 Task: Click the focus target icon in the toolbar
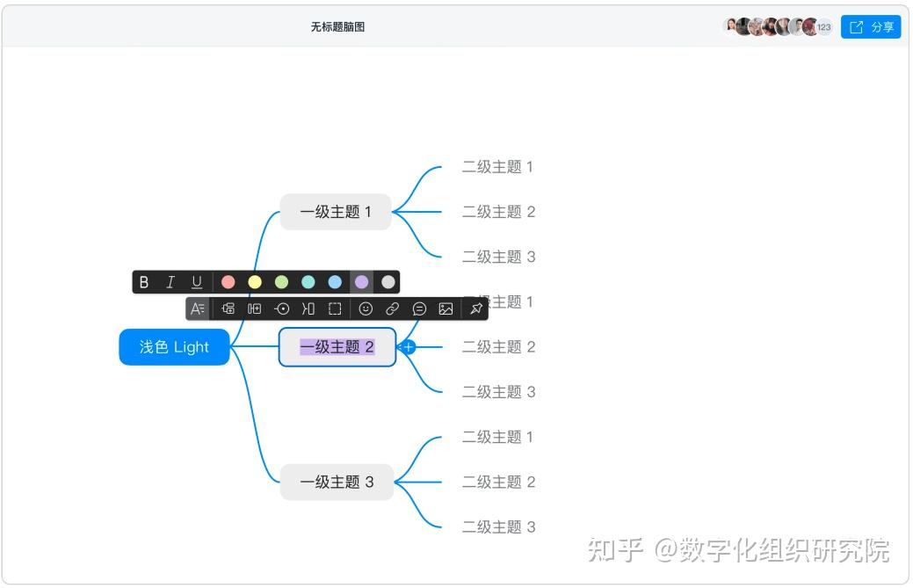pyautogui.click(x=283, y=309)
